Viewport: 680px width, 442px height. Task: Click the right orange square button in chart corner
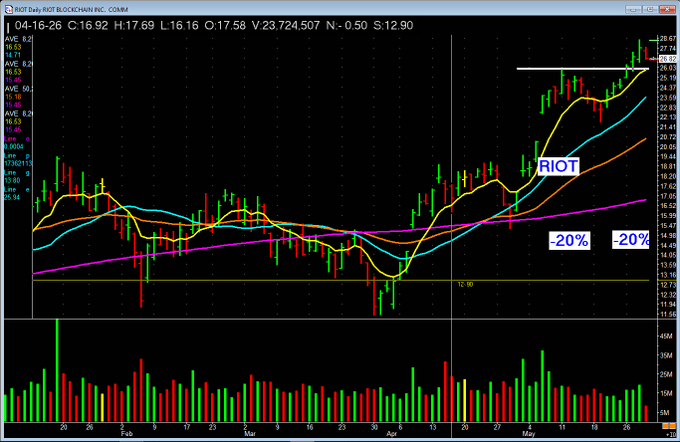coord(673,427)
